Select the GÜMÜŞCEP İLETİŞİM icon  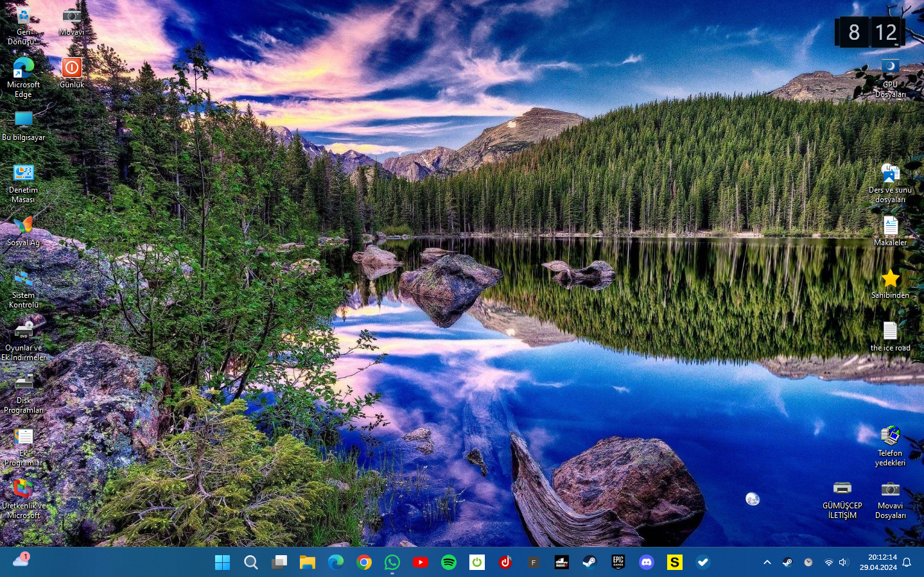coord(842,499)
